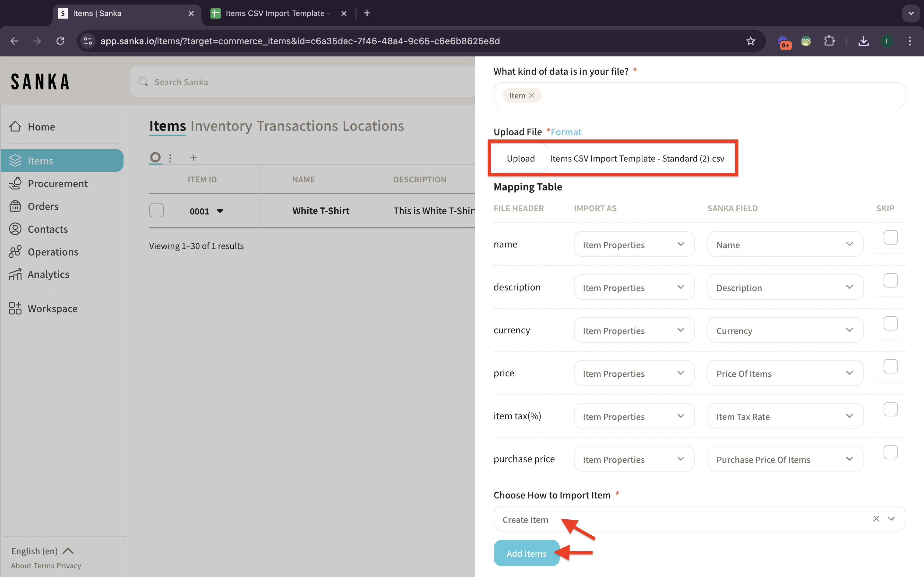Expand Import As dropdown for price
The width and height of the screenshot is (924, 577).
click(x=634, y=373)
